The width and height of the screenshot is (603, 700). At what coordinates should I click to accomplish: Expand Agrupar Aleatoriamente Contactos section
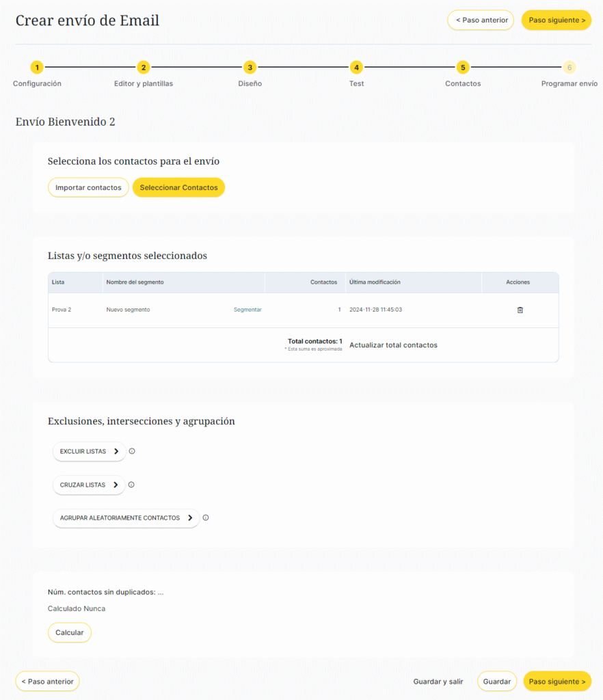tap(126, 518)
